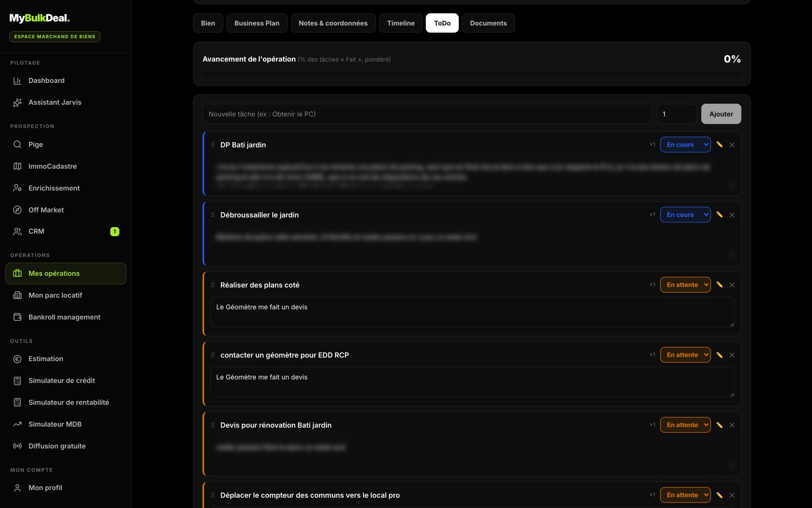The height and width of the screenshot is (508, 812).
Task: Show the Timeline tab
Action: click(401, 23)
